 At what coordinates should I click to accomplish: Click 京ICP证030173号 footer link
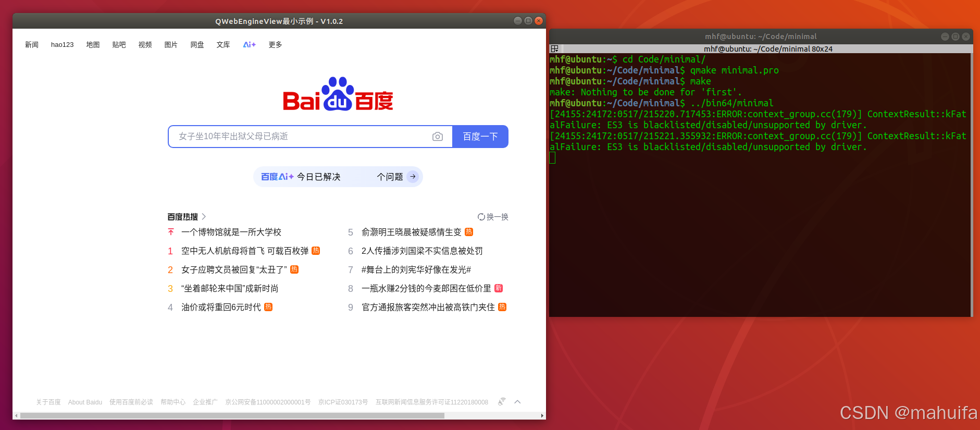pyautogui.click(x=343, y=402)
